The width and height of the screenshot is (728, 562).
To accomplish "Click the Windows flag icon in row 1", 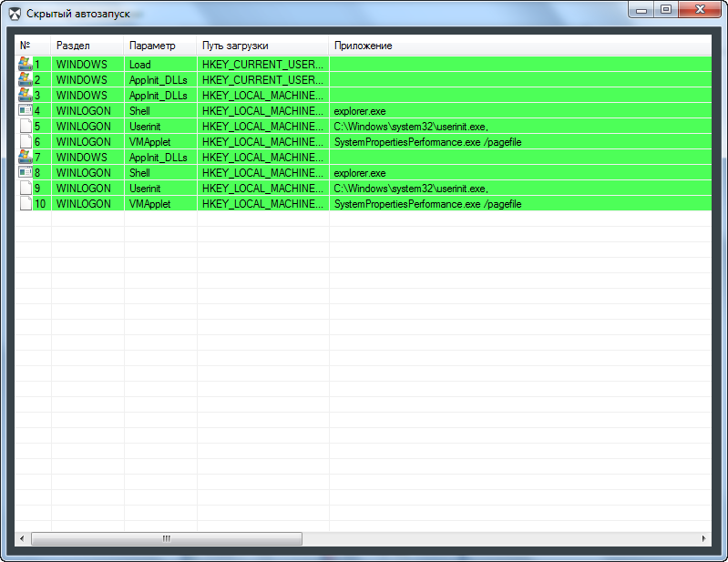I will (x=26, y=64).
